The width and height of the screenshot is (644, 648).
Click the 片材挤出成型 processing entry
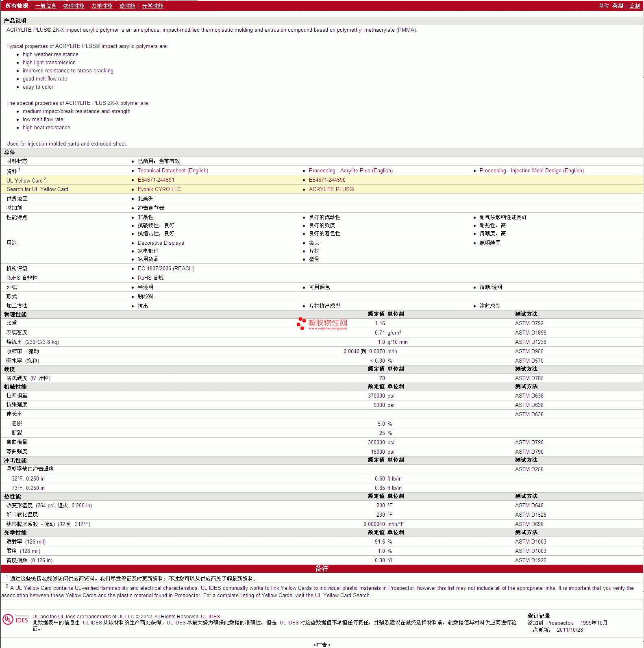pyautogui.click(x=324, y=306)
